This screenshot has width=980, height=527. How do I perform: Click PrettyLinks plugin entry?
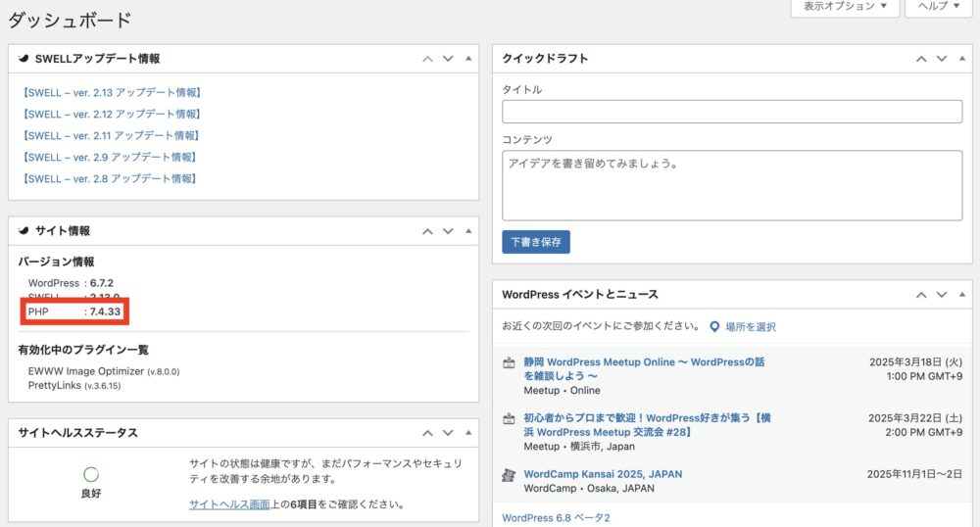pyautogui.click(x=74, y=386)
